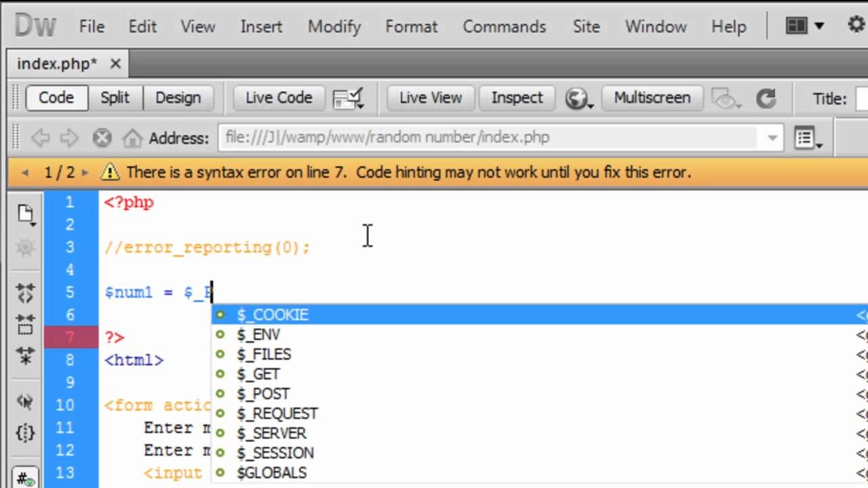Viewport: 868px width, 488px height.
Task: Click the Multiscreen button
Action: 652,98
